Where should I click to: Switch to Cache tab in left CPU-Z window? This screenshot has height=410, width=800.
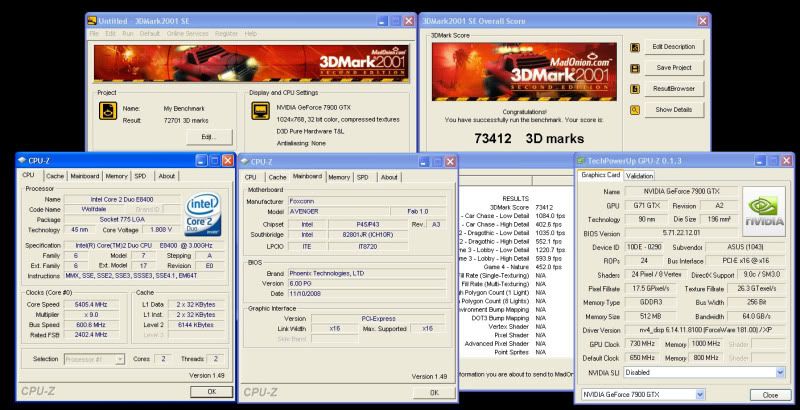point(55,176)
